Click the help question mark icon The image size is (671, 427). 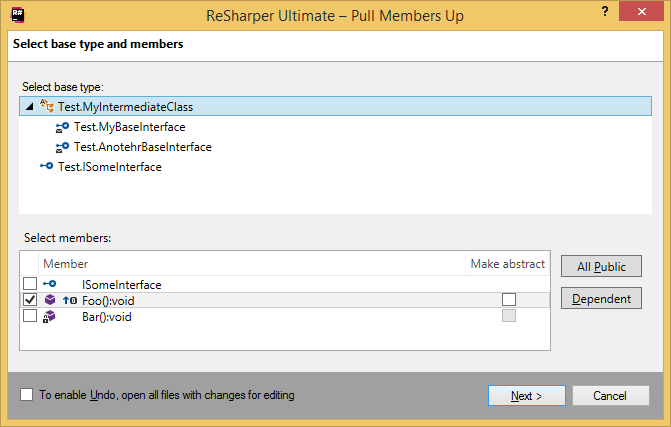[x=606, y=11]
